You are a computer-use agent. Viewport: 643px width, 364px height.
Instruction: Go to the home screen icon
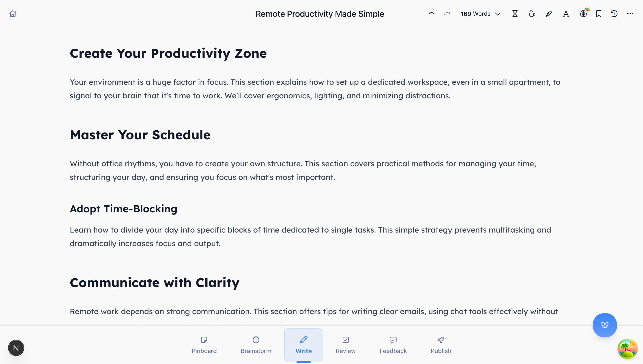click(x=13, y=14)
